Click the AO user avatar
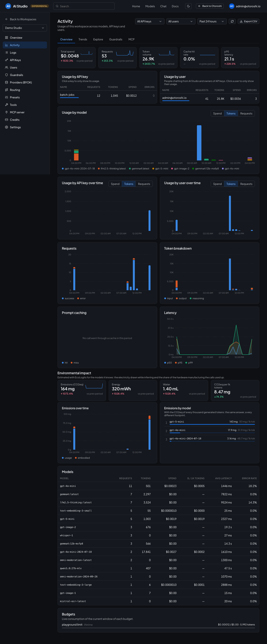Viewport: 267px width, 644px height. point(232,6)
